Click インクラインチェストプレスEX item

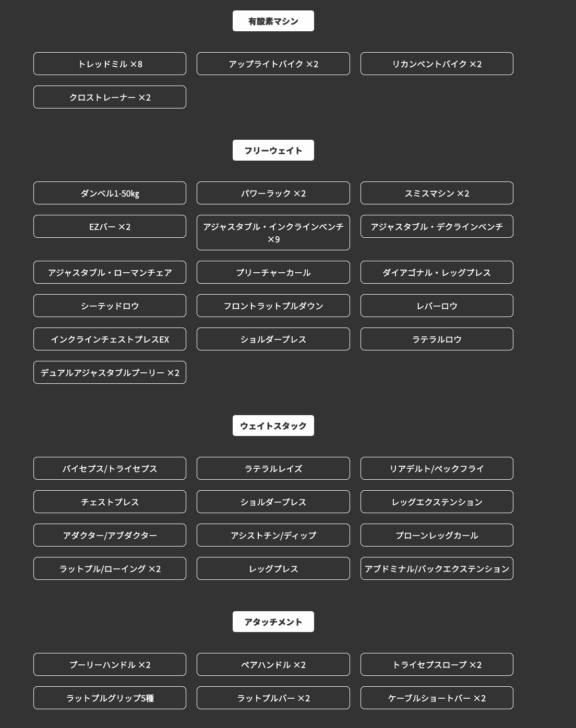tap(110, 339)
